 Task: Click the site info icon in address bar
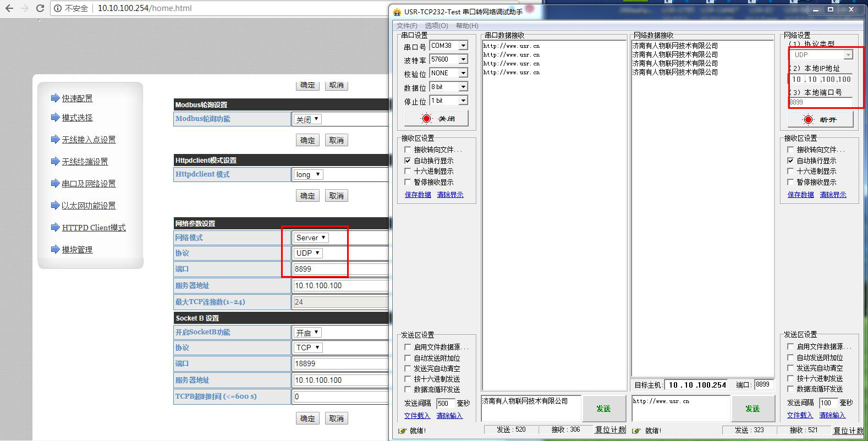point(58,8)
